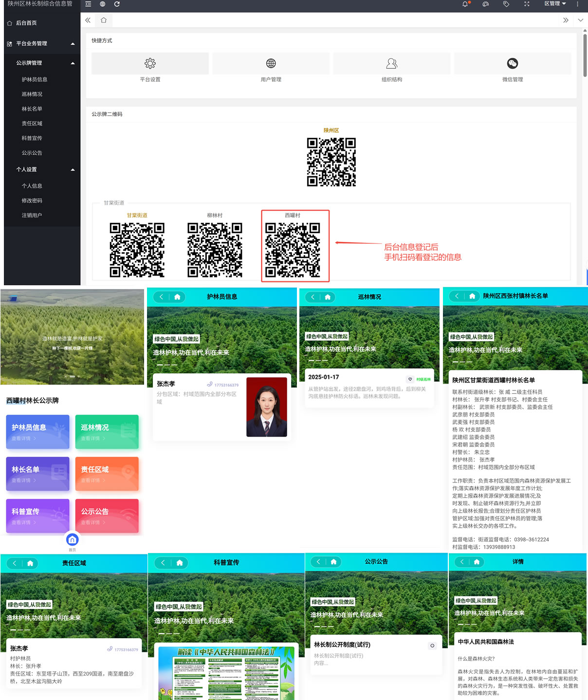Collapse the 平台业务管理 menu
This screenshot has height=700, width=588.
[42, 43]
